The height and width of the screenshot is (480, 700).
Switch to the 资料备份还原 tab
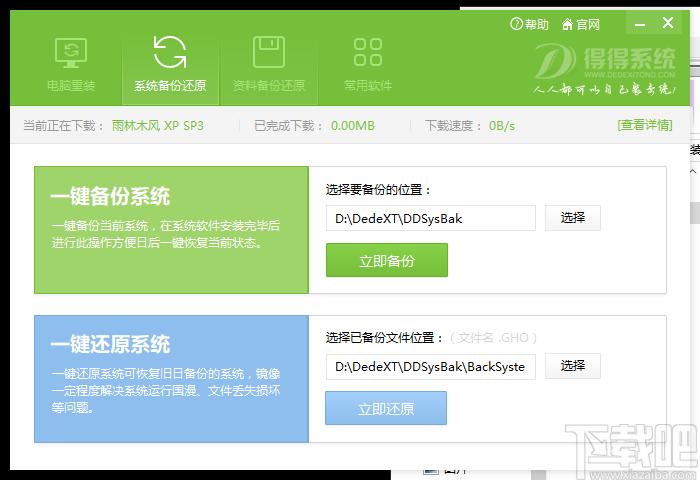click(269, 69)
